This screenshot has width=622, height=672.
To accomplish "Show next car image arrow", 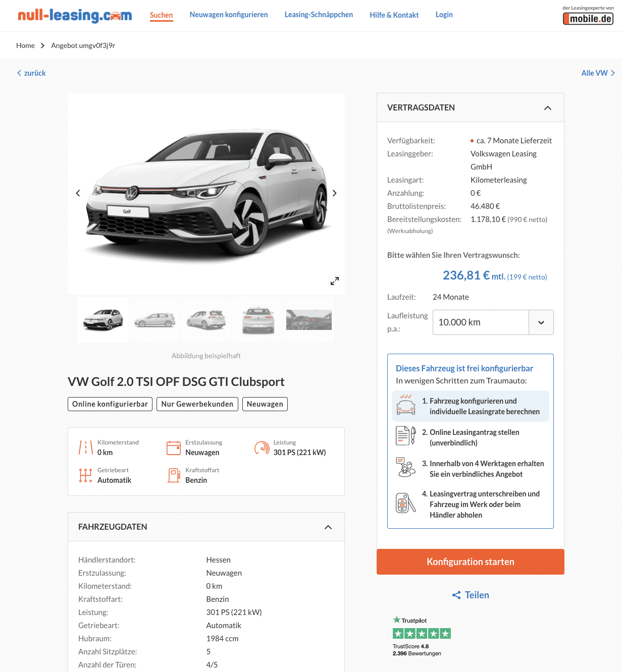I will click(x=335, y=193).
